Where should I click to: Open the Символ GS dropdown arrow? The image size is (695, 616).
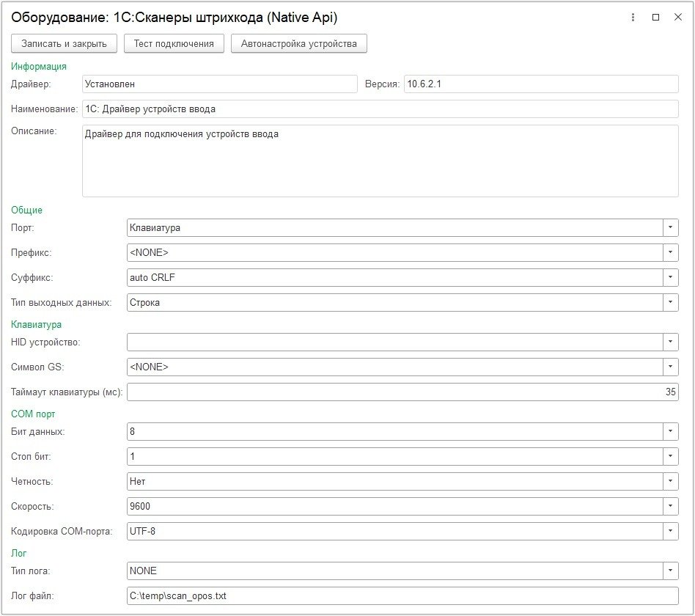(670, 367)
